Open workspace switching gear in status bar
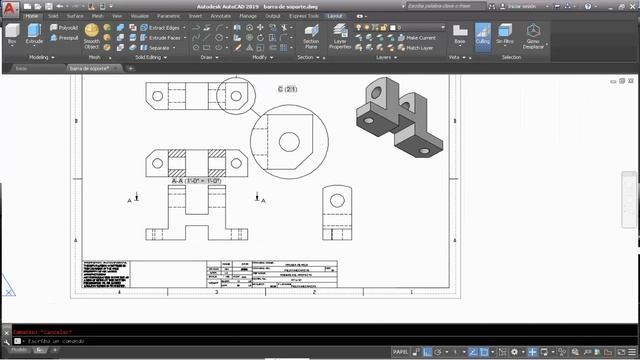 (514, 352)
